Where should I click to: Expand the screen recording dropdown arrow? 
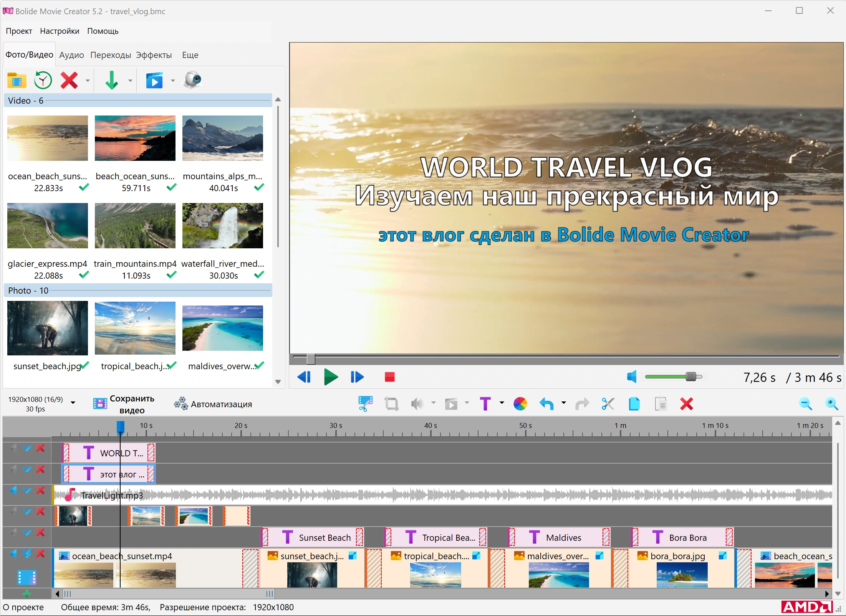tap(173, 81)
